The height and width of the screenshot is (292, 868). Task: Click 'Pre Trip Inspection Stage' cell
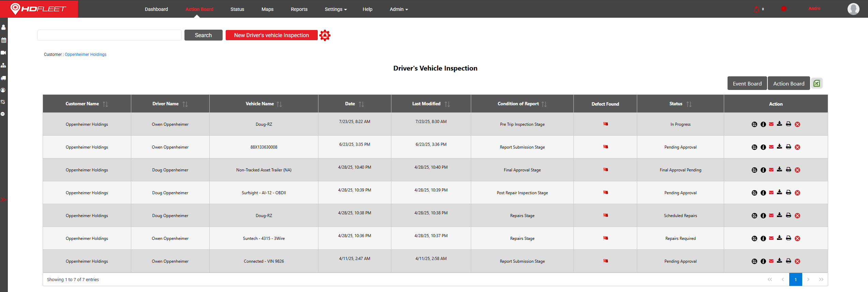[522, 124]
